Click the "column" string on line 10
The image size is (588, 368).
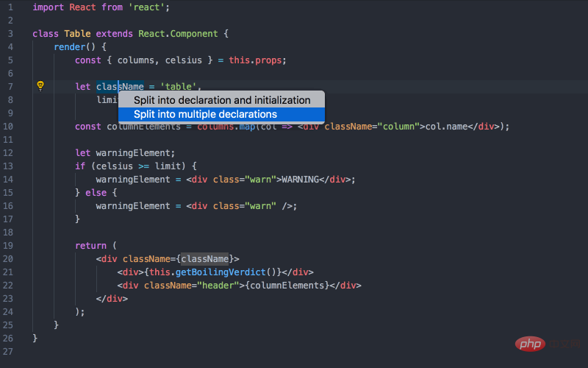[x=398, y=127]
